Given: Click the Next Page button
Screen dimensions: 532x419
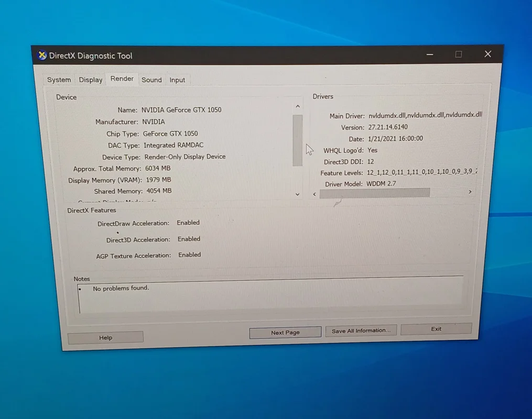Looking at the screenshot, I should pos(285,333).
